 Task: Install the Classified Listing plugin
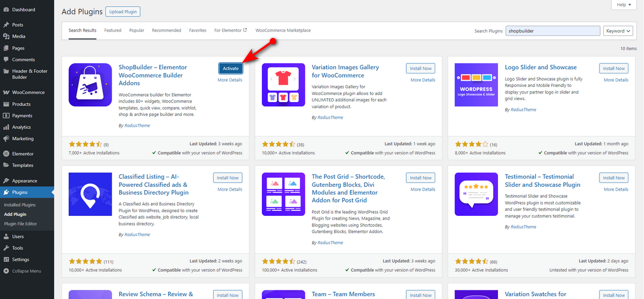228,178
